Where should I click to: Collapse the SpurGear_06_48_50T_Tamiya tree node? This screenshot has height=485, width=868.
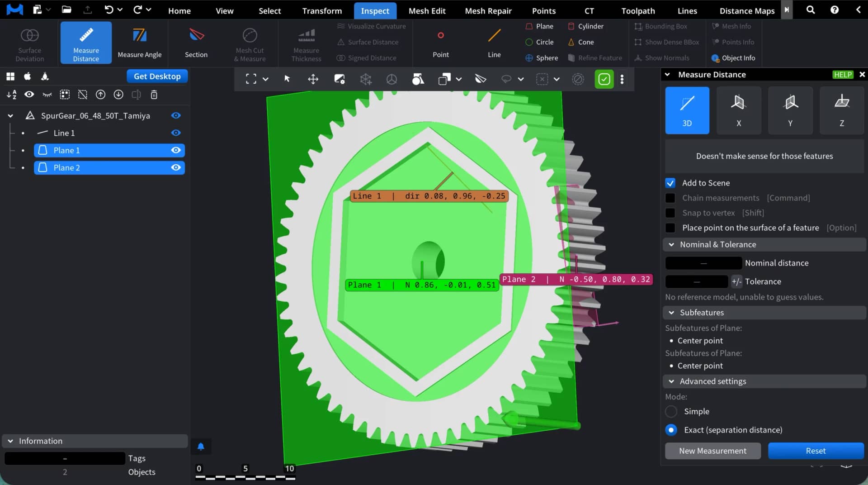[10, 116]
